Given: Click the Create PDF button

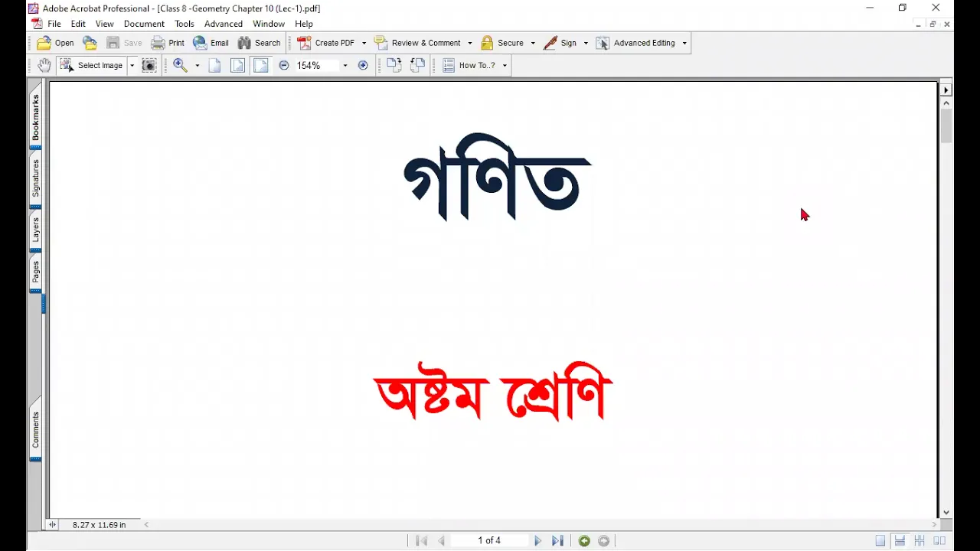Looking at the screenshot, I should [326, 43].
